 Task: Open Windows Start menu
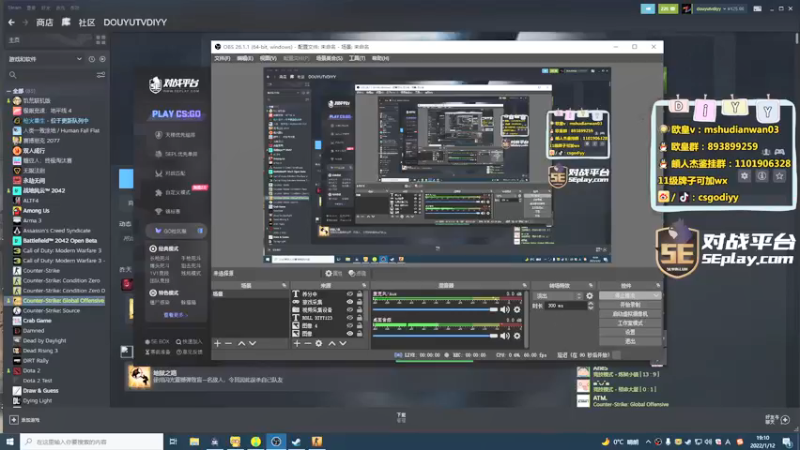pyautogui.click(x=10, y=441)
